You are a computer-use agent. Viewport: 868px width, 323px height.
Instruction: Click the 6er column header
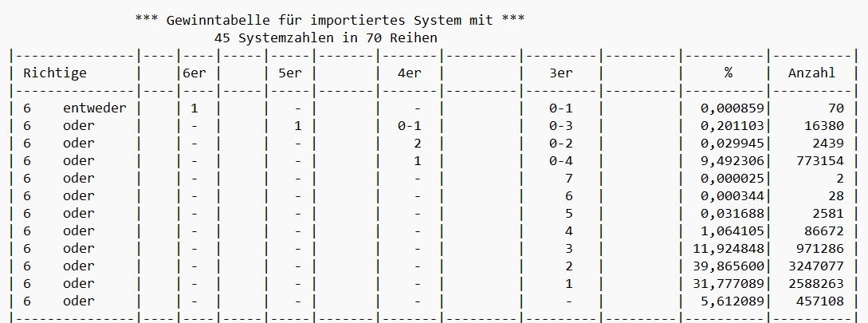click(194, 73)
